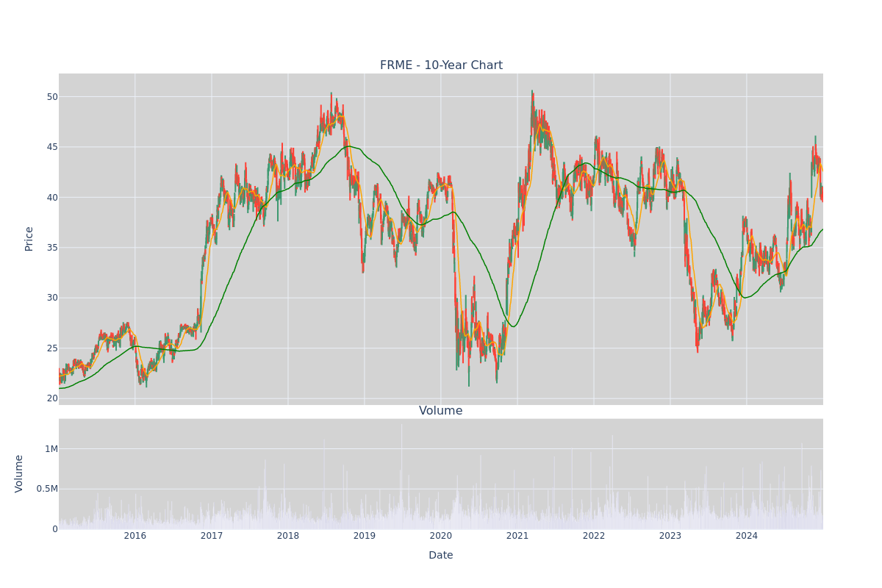Click the 2020 x-axis tick label

pos(441,536)
